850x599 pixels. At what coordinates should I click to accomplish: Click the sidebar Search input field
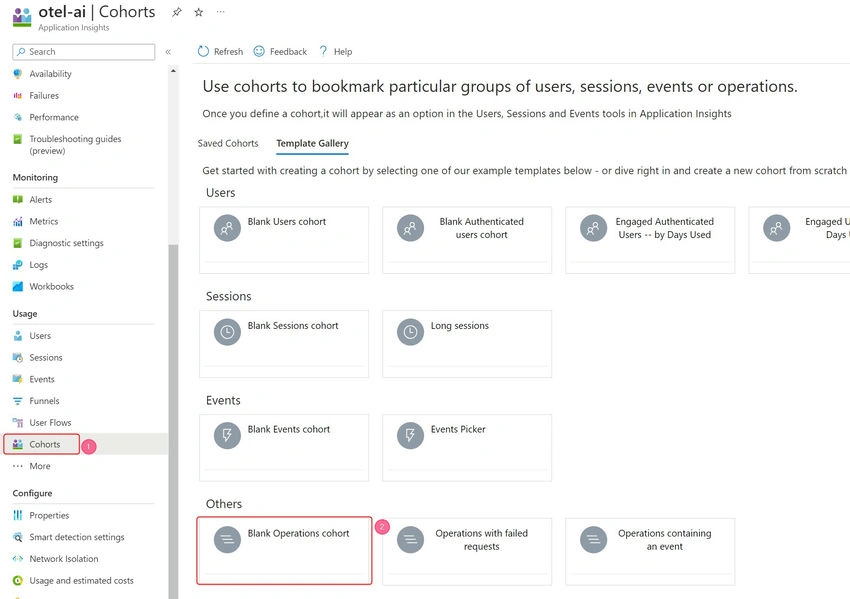[x=83, y=52]
